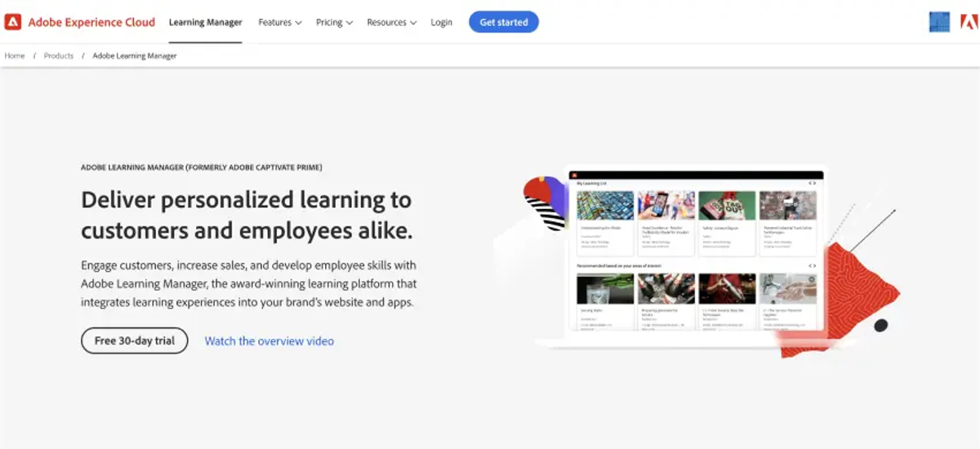The image size is (980, 449).
Task: Go to Home in the breadcrumb
Action: (x=15, y=56)
